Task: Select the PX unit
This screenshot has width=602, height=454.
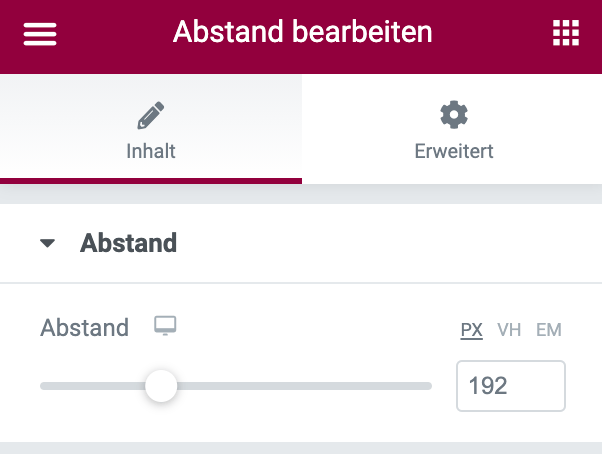Action: 471,329
